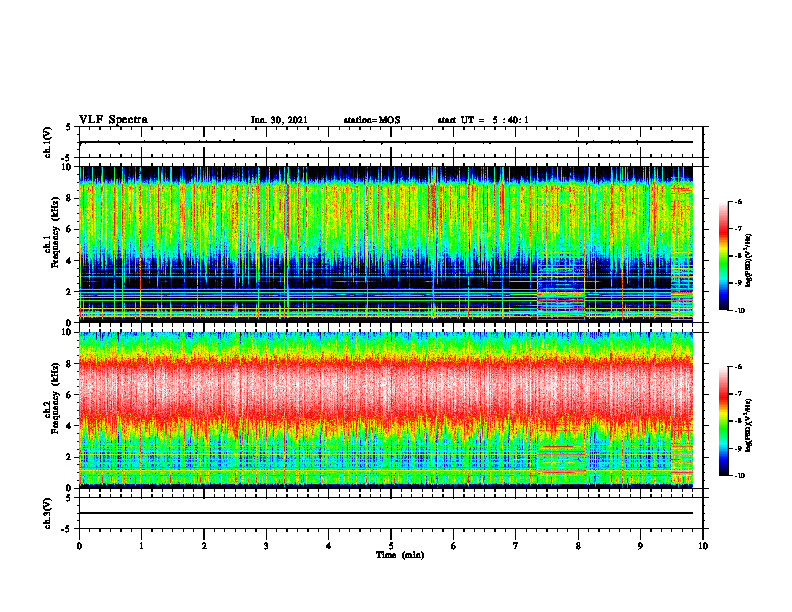Click the "Time (min)" axis label
The image size is (792, 612).
pos(400,555)
